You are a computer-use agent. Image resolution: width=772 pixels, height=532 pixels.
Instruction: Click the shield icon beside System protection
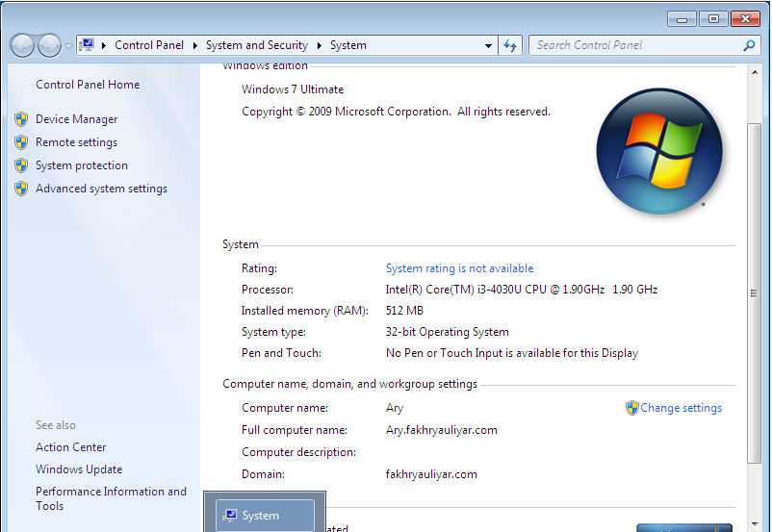[21, 165]
